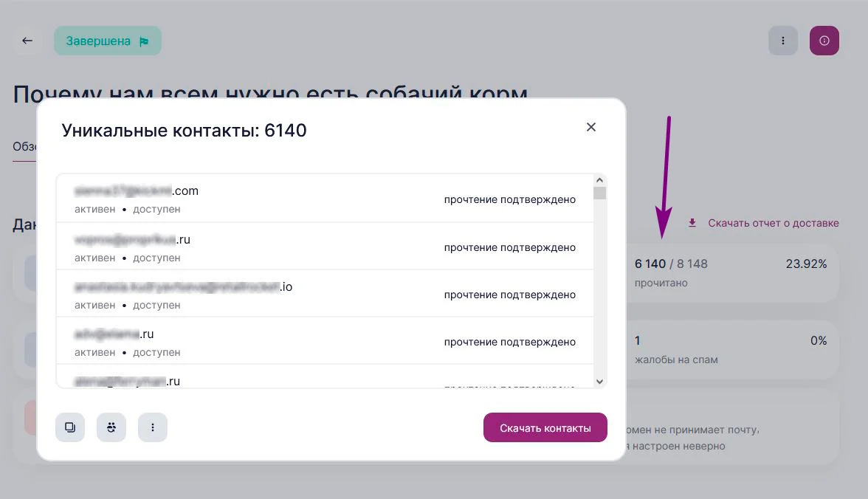Click the 'Завершена' status badge
The image size is (868, 499).
(x=107, y=41)
